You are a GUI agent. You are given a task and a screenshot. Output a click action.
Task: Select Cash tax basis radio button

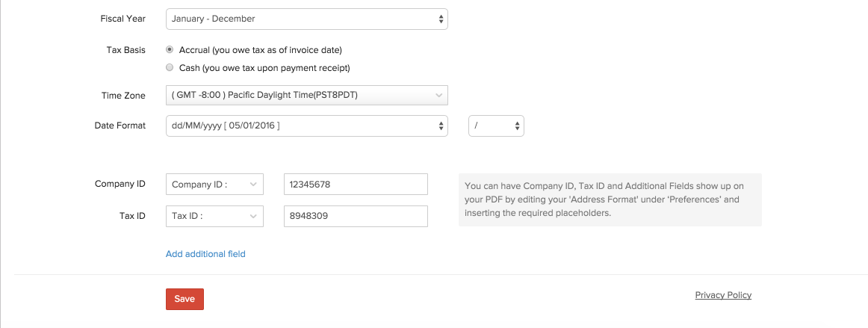tap(170, 67)
